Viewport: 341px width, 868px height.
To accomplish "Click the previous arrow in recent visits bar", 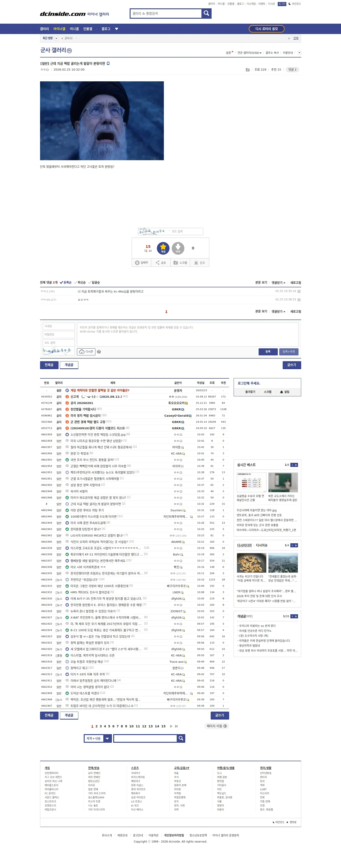I will point(62,38).
